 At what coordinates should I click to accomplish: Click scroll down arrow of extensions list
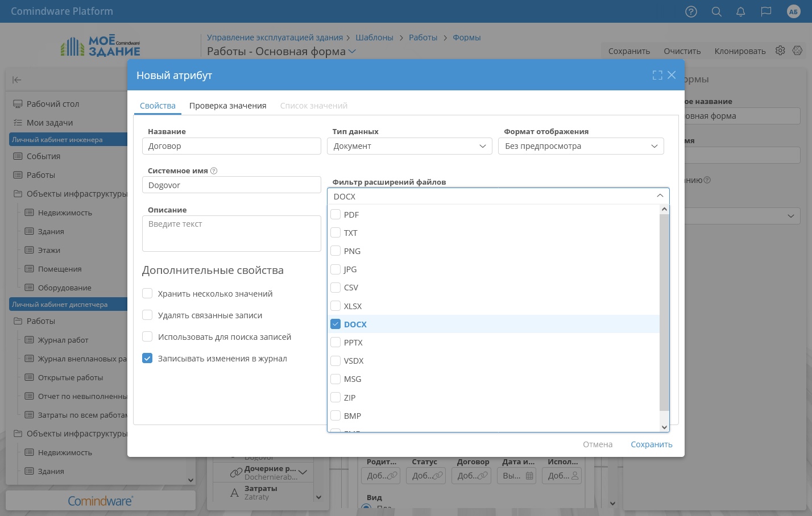tap(664, 427)
